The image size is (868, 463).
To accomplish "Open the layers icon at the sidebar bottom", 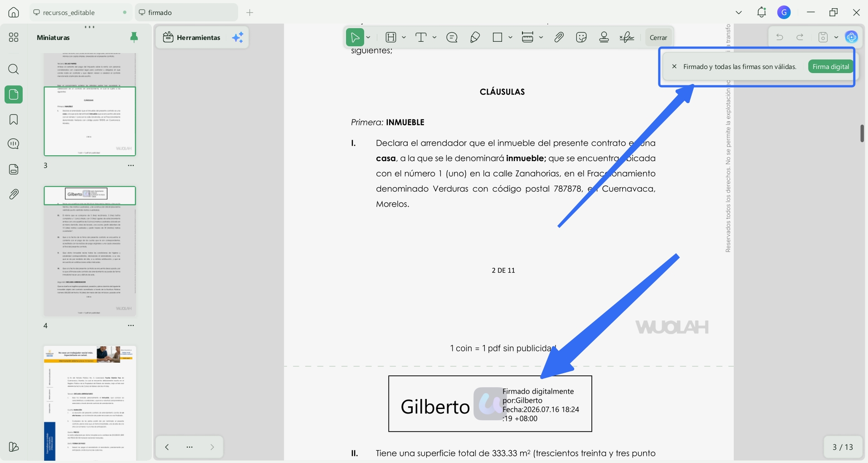I will (x=14, y=447).
